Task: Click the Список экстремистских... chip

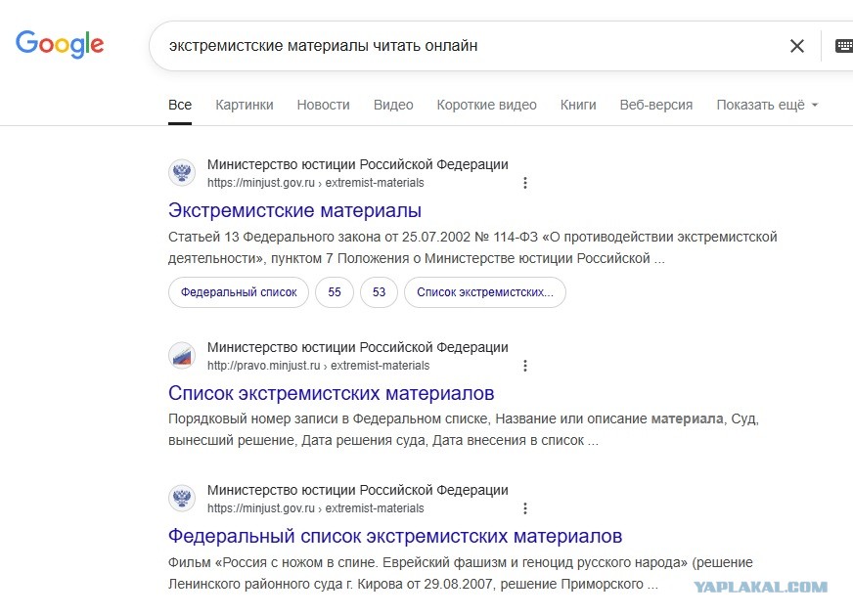Action: (x=485, y=292)
